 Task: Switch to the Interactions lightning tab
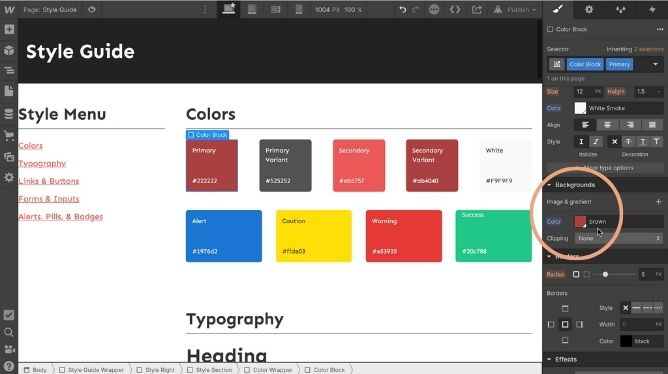tap(652, 9)
